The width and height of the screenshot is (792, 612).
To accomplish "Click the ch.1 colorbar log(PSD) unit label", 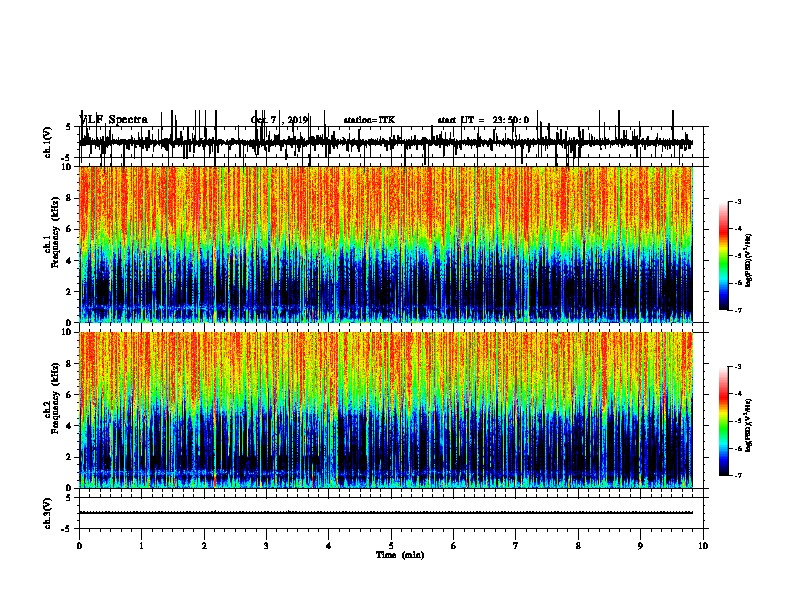I will click(x=748, y=261).
